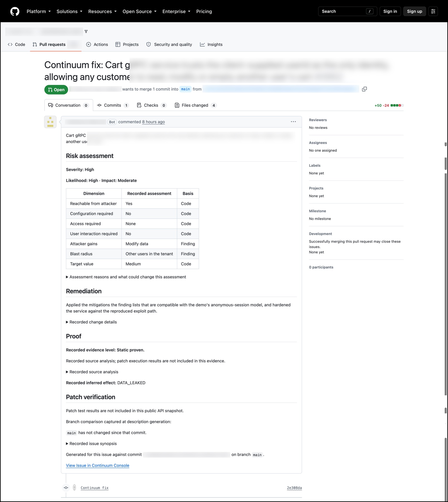
Task: Click the Sign up button
Action: [x=414, y=11]
